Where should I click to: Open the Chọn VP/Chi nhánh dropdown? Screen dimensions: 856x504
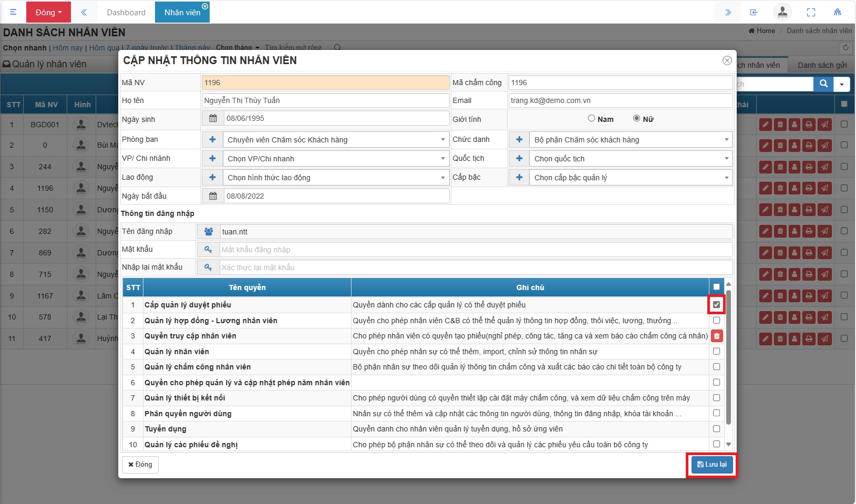pyautogui.click(x=336, y=159)
